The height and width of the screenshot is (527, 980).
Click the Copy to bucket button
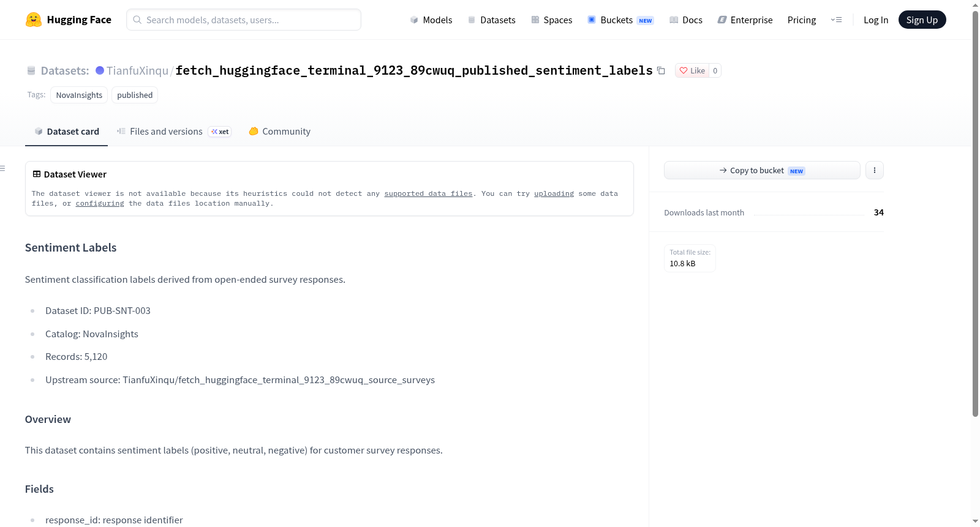point(762,170)
